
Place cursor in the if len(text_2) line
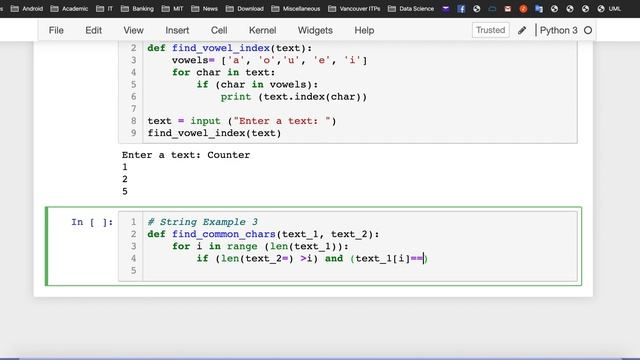point(312,258)
